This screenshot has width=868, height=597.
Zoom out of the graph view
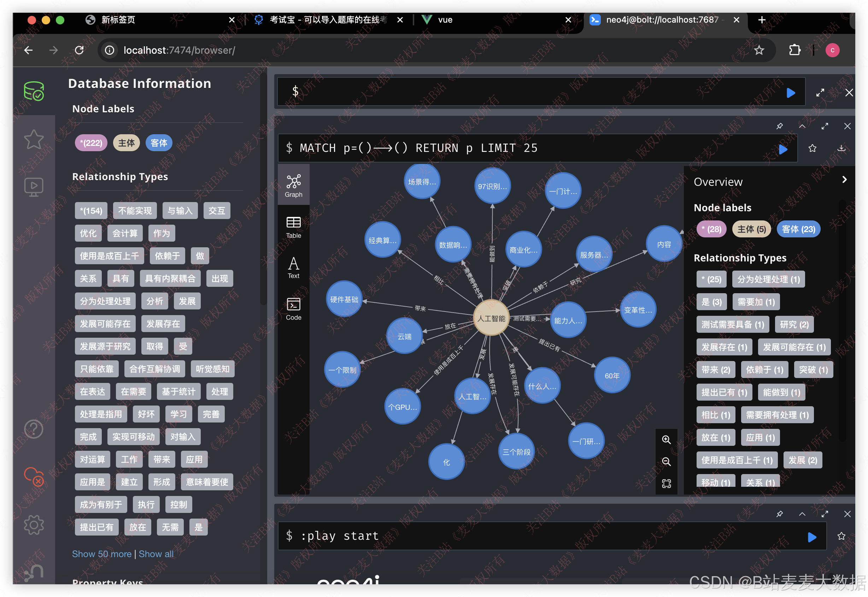click(x=666, y=462)
